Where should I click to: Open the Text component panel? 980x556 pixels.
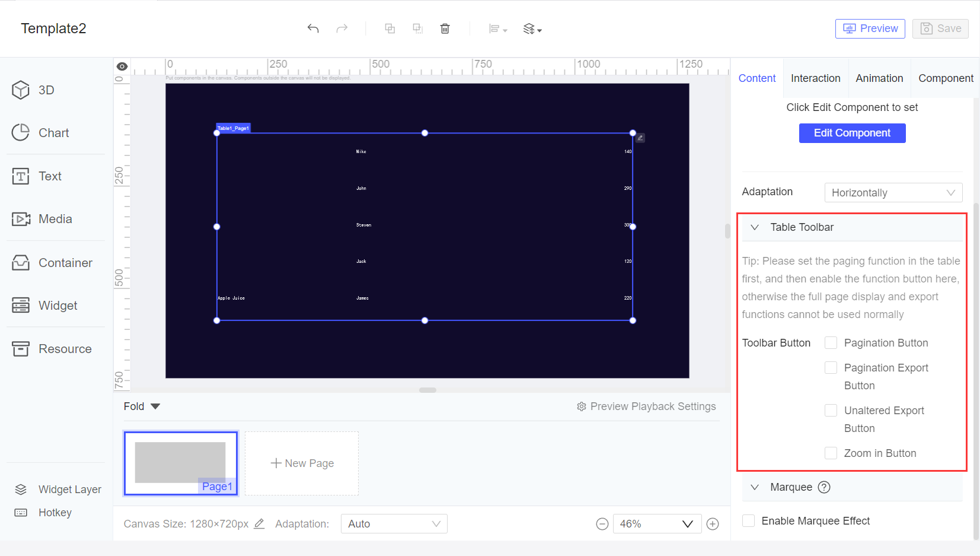[x=49, y=176]
